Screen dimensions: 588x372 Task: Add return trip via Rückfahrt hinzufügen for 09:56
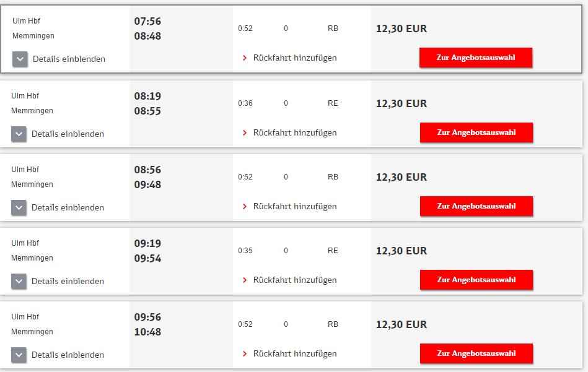(x=295, y=354)
